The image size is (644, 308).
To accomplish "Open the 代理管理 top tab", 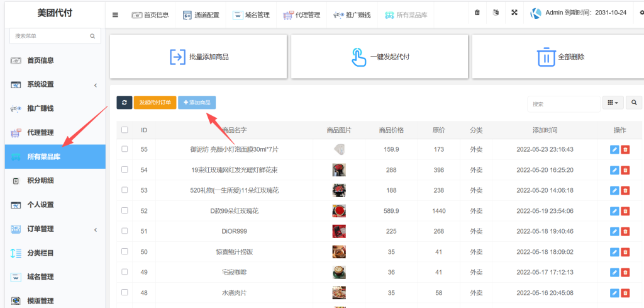I will pos(302,15).
